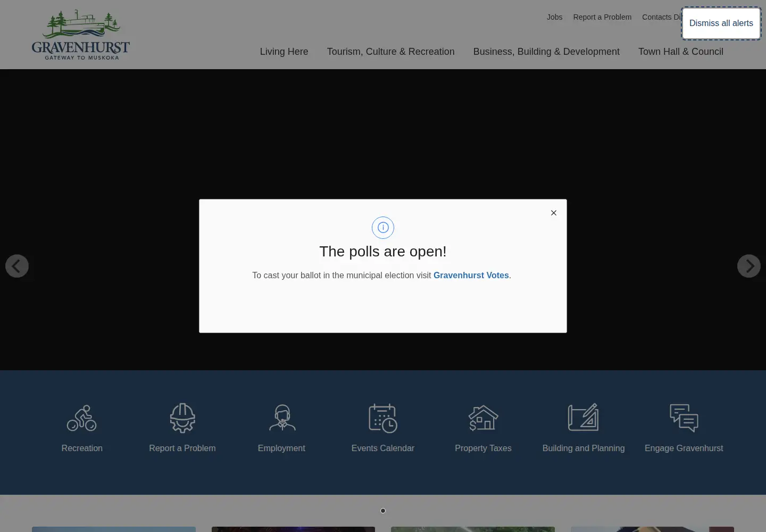Dismiss all alerts
The height and width of the screenshot is (532, 766).
pyautogui.click(x=721, y=23)
